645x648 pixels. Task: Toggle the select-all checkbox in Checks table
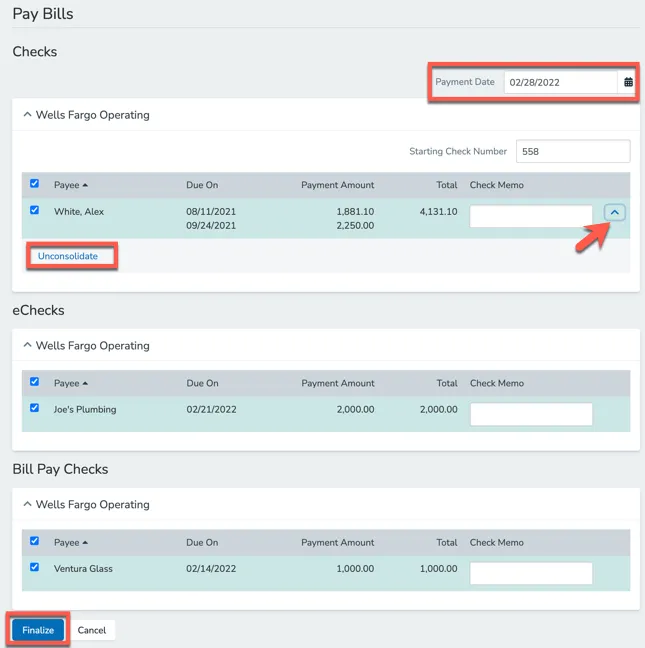[x=35, y=183]
